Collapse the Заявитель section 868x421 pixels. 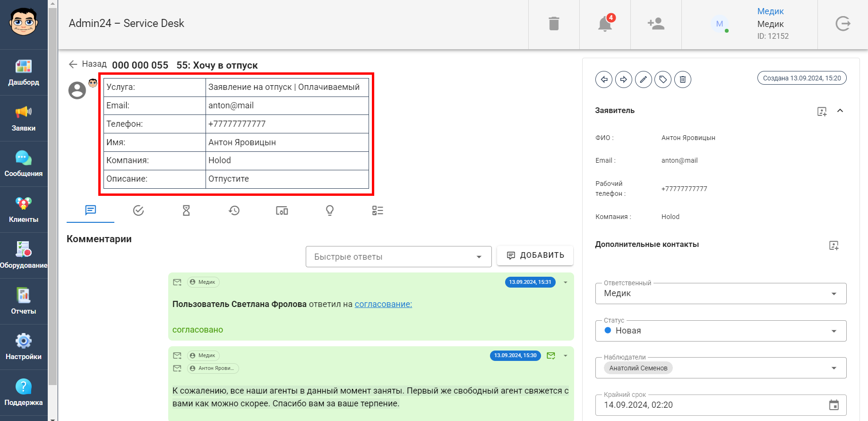pyautogui.click(x=840, y=111)
